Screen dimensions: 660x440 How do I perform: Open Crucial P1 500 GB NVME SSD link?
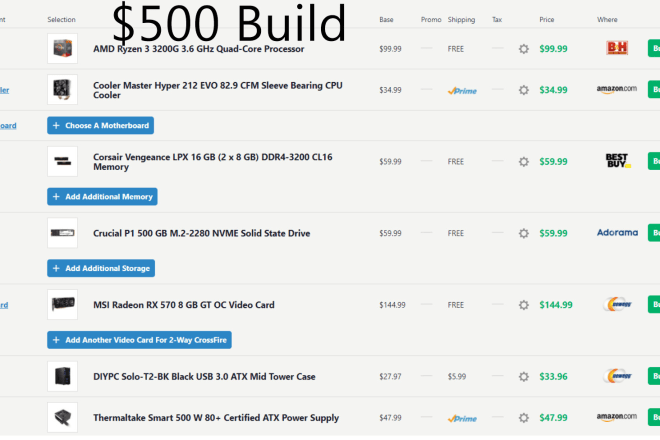[x=202, y=233]
